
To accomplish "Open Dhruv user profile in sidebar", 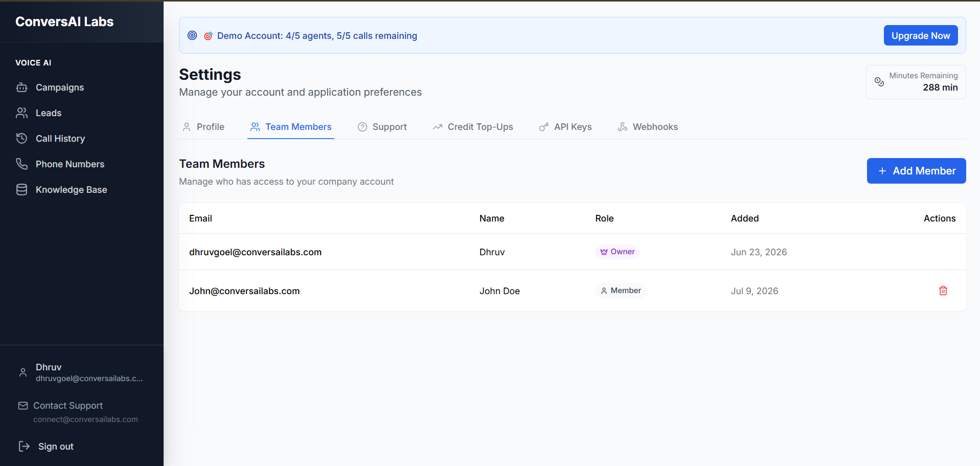I will pos(82,372).
